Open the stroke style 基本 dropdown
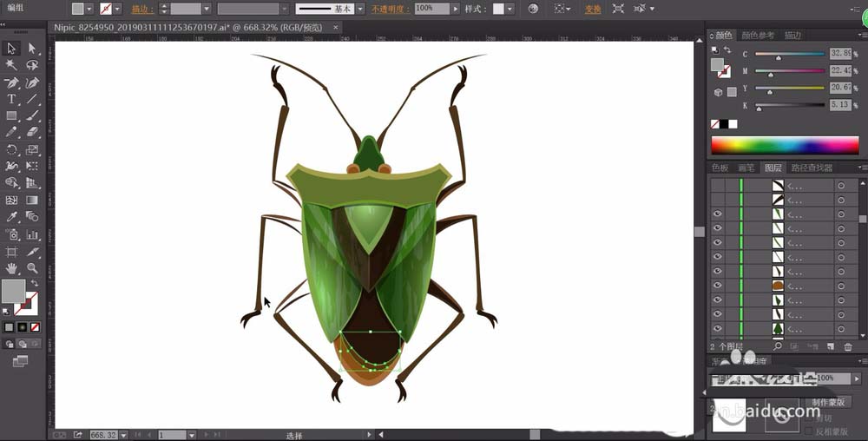 [x=361, y=9]
